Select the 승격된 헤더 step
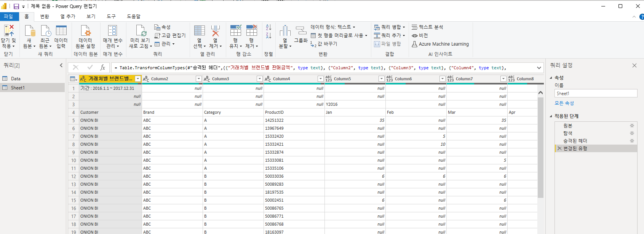644x234 pixels. pos(596,141)
